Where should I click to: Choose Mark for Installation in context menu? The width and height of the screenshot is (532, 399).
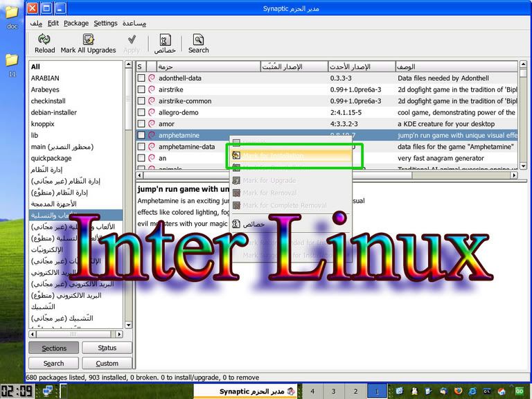(291, 155)
